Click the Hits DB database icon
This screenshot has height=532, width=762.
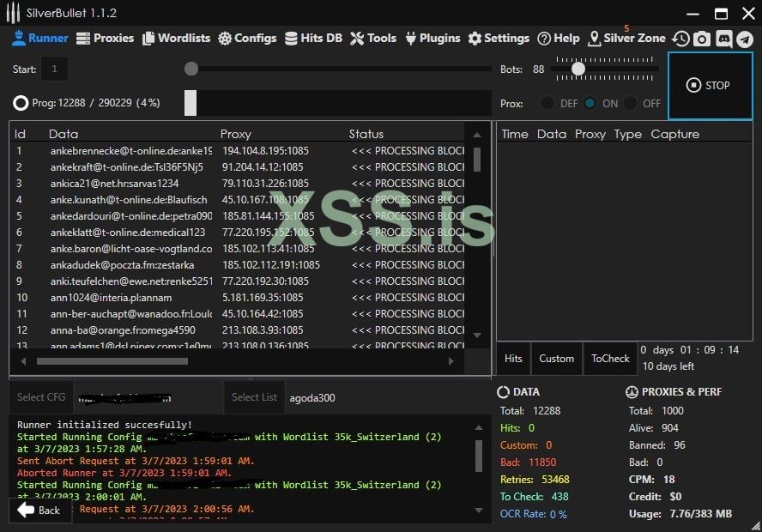pyautogui.click(x=293, y=39)
